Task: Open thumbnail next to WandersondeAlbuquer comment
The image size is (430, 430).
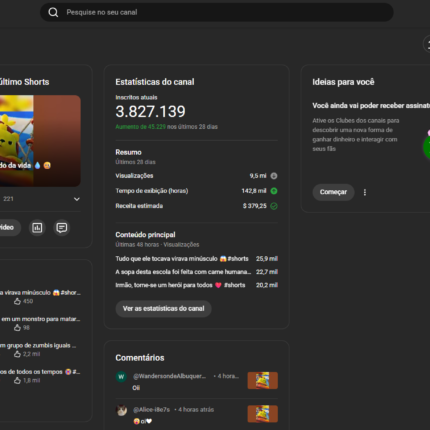Action: (x=262, y=380)
